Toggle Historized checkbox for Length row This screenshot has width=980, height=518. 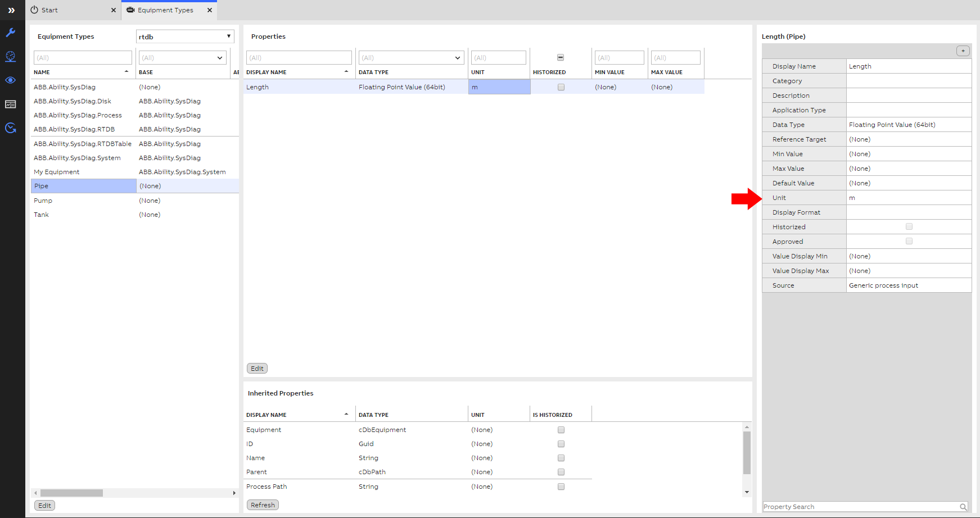pos(561,87)
